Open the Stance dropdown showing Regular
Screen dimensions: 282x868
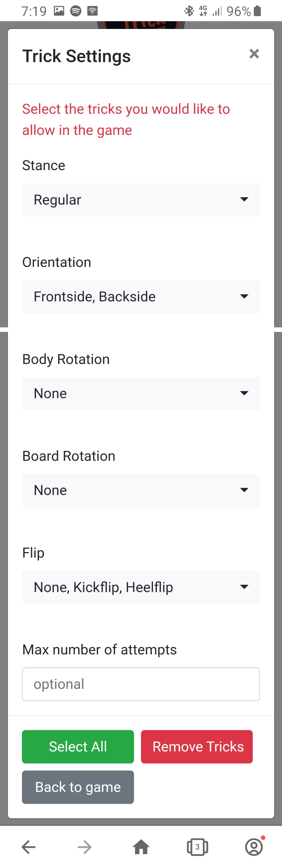click(141, 200)
